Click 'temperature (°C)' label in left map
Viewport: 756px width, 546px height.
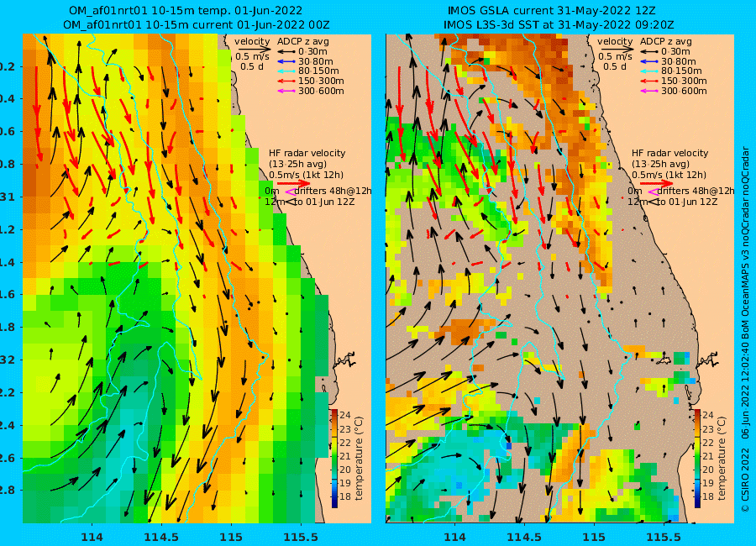tap(359, 458)
